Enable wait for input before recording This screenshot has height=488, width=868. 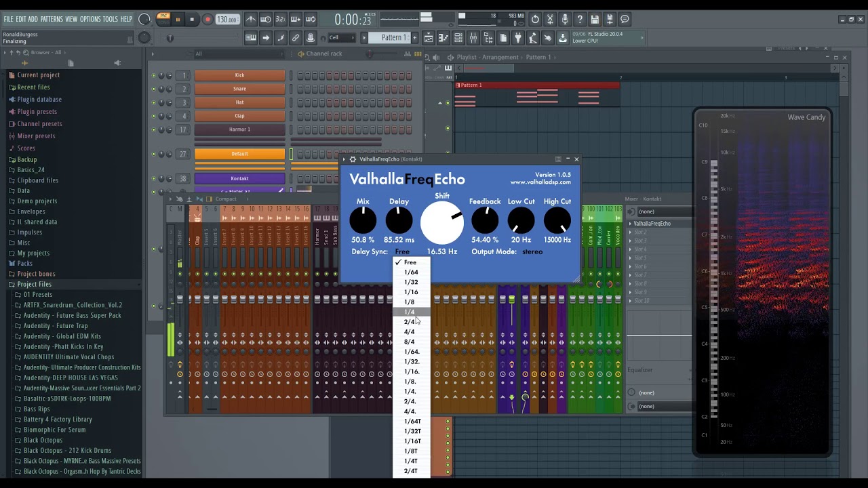click(x=266, y=20)
